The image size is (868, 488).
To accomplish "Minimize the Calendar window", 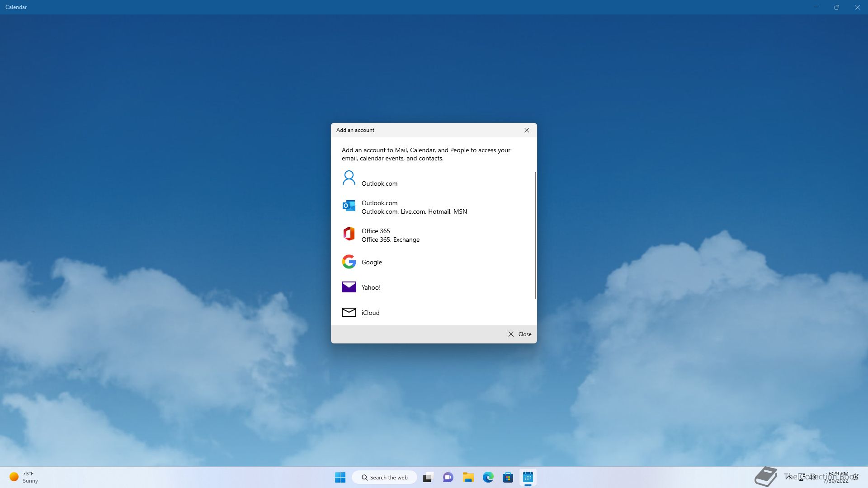I will (816, 7).
